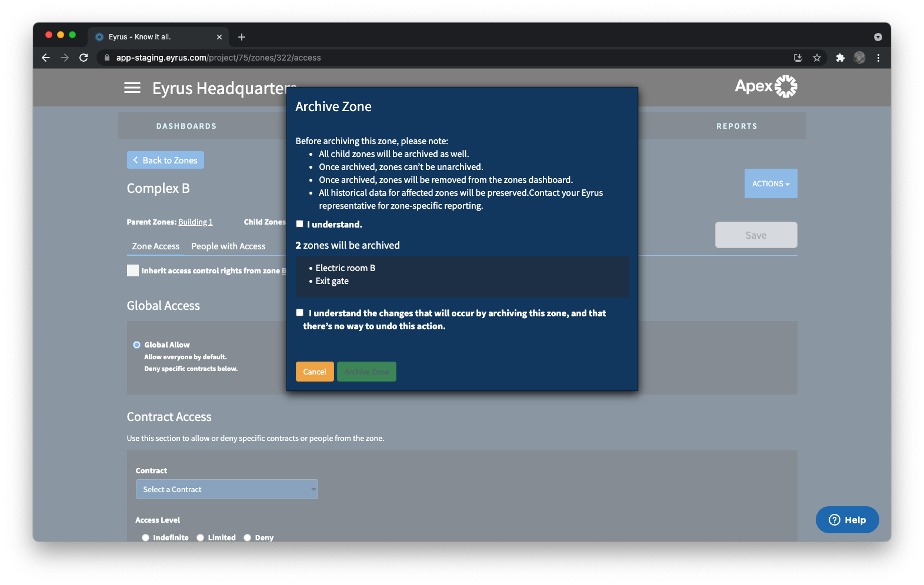Click the Save button

pos(756,235)
